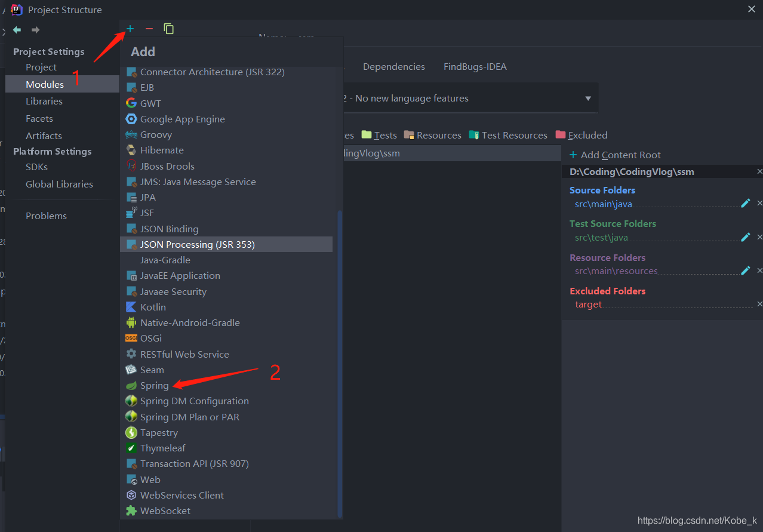This screenshot has height=532, width=763.
Task: Mark as Test Resources button
Action: click(x=508, y=136)
